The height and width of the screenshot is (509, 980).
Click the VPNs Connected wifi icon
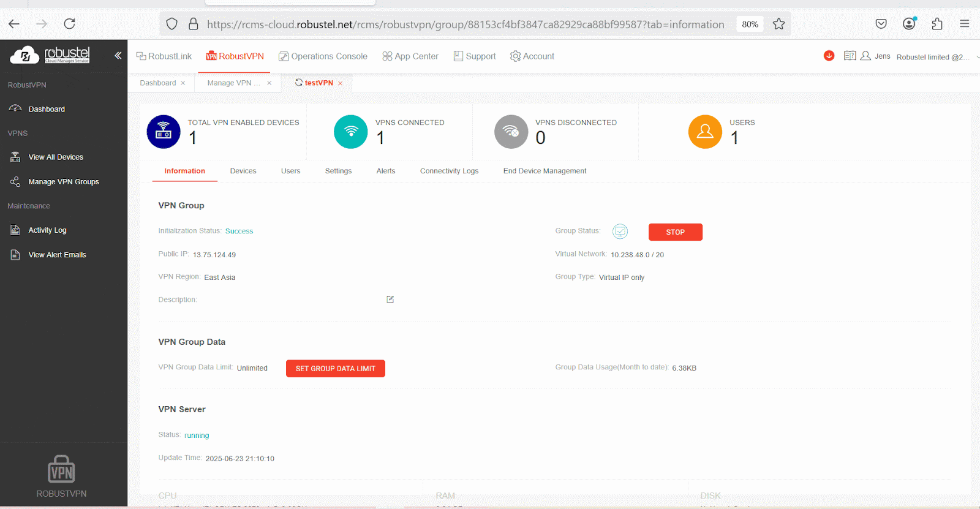pyautogui.click(x=351, y=132)
